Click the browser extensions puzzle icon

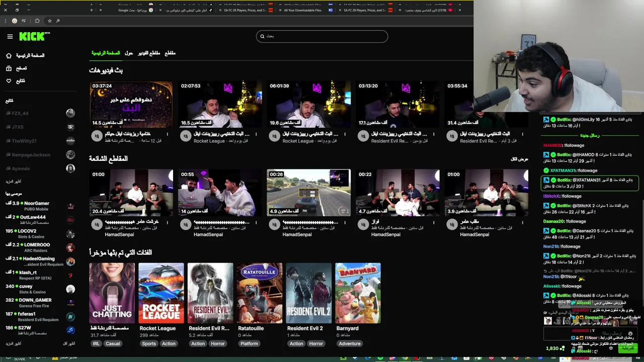pos(37,21)
